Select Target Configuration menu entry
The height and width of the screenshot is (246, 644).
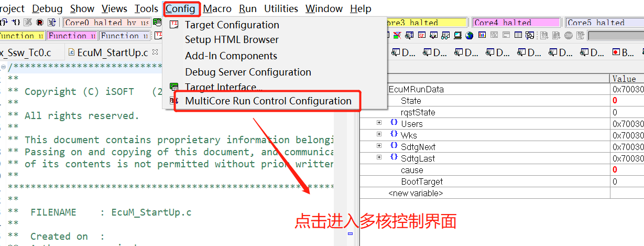coord(232,25)
